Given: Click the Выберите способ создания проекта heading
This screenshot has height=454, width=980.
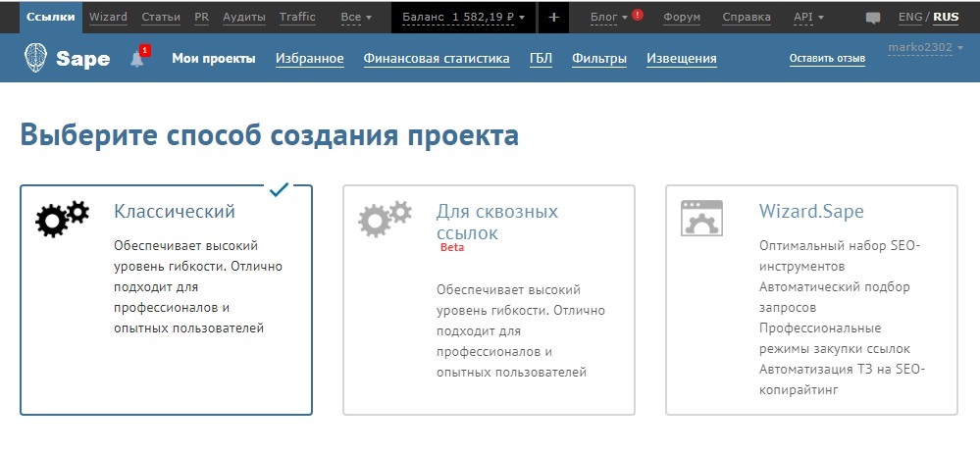Looking at the screenshot, I should click(x=270, y=135).
